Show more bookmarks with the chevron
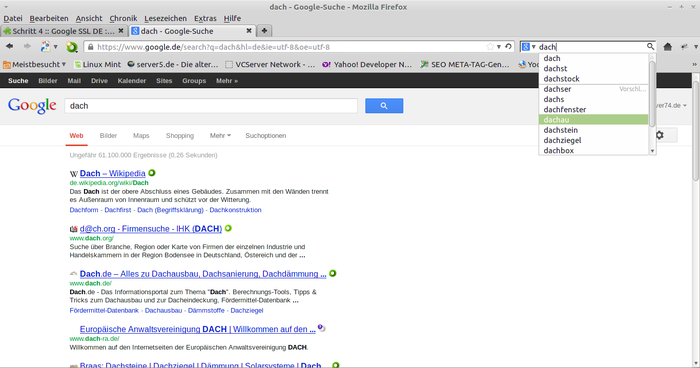This screenshot has height=368, width=700. point(694,64)
